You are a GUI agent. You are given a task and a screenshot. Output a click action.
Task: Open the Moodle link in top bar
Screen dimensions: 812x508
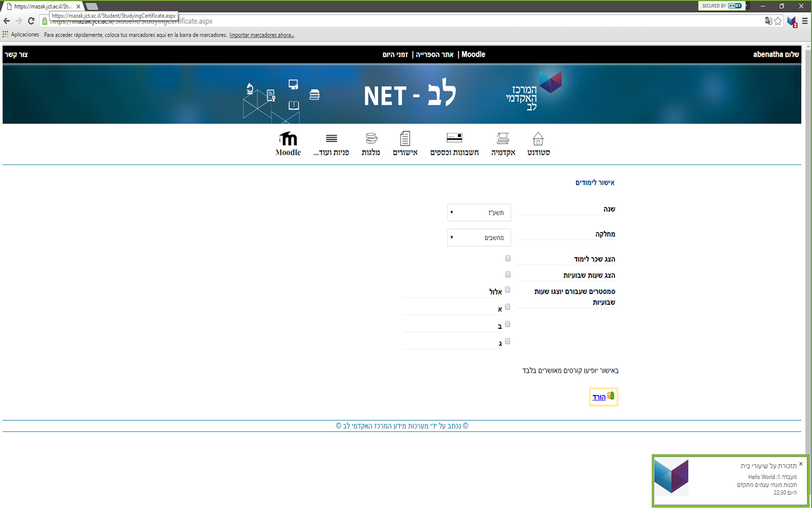click(x=473, y=55)
